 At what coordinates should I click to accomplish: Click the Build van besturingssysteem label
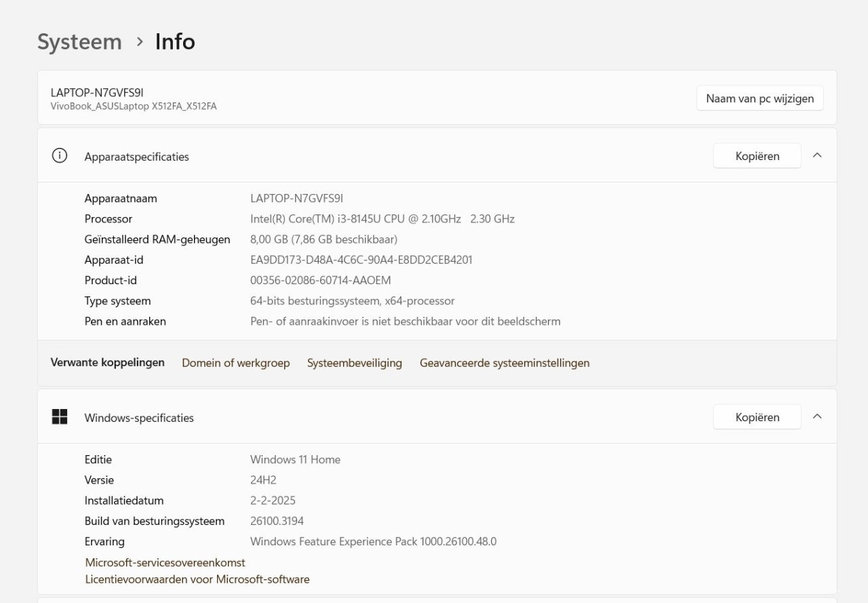coord(155,521)
